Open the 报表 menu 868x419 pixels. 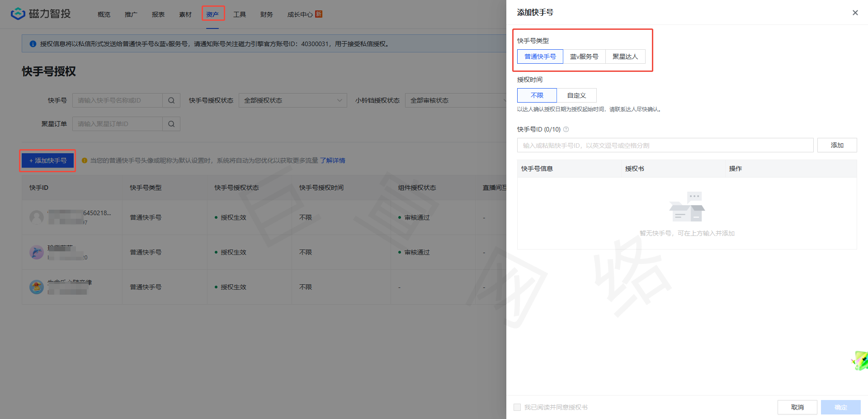pyautogui.click(x=158, y=14)
